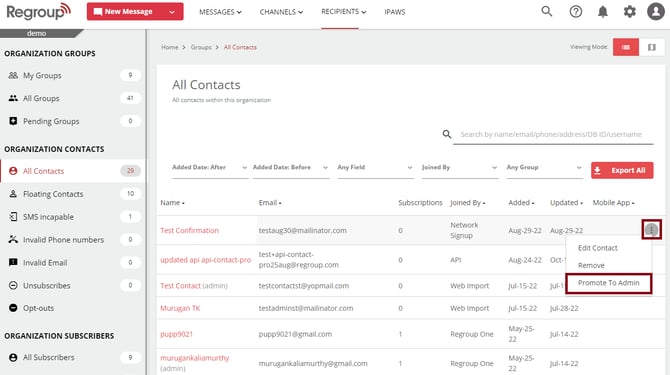Open My Groups in the sidebar
Image resolution: width=670 pixels, height=375 pixels.
click(x=42, y=75)
